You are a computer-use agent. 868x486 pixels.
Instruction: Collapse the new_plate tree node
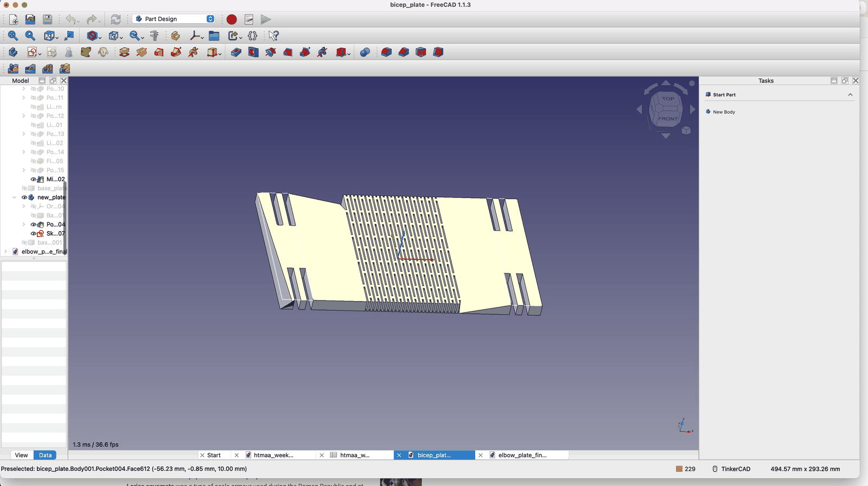[x=14, y=197]
